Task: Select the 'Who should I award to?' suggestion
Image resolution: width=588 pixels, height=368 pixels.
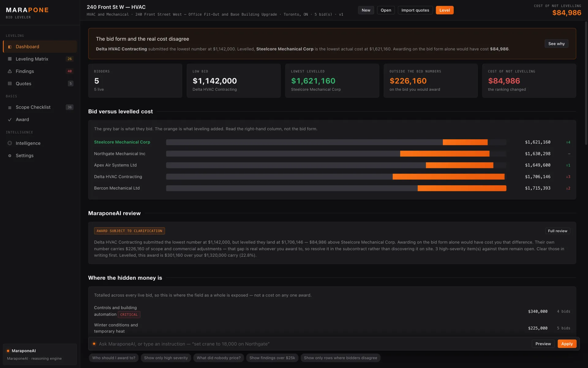Action: 114,358
